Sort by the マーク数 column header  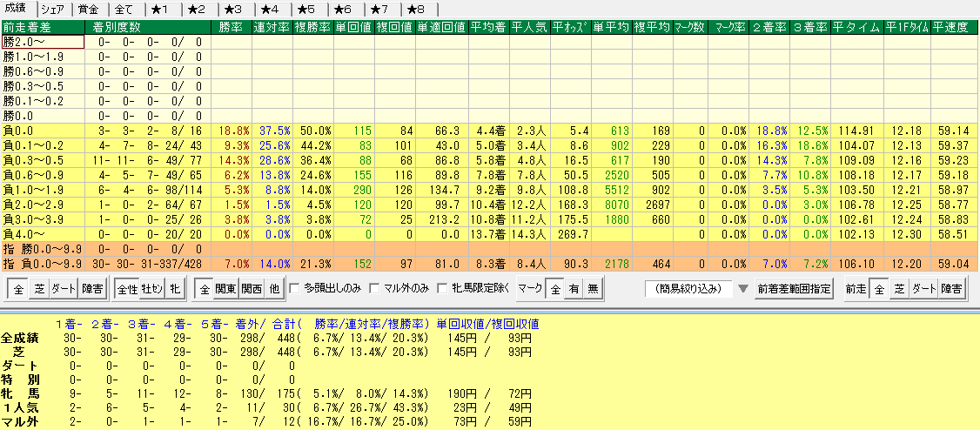point(690,27)
